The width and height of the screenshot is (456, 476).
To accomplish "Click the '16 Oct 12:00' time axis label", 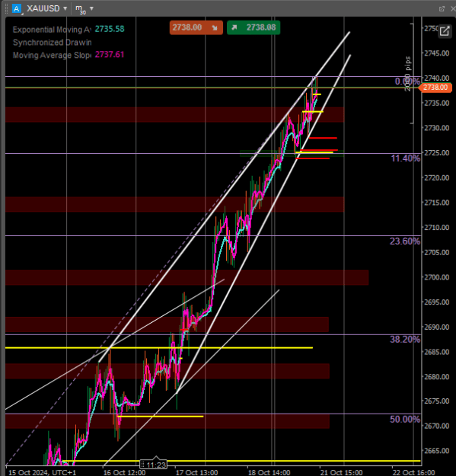I will click(124, 472).
